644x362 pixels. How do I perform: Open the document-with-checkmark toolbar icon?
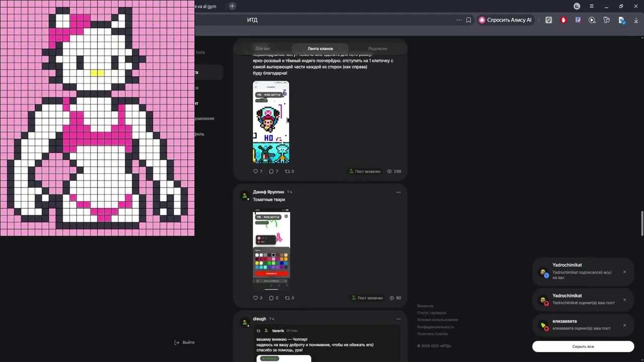pos(622,20)
